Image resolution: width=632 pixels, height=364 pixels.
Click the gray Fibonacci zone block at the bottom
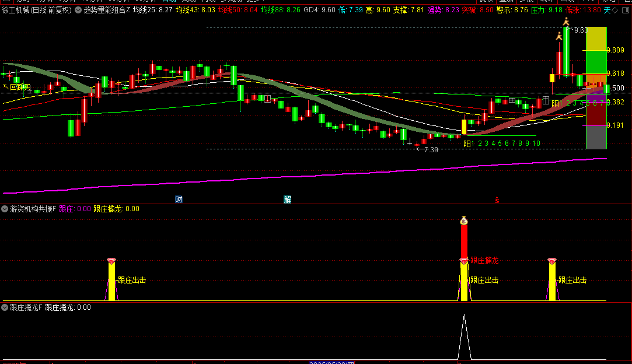point(596,138)
